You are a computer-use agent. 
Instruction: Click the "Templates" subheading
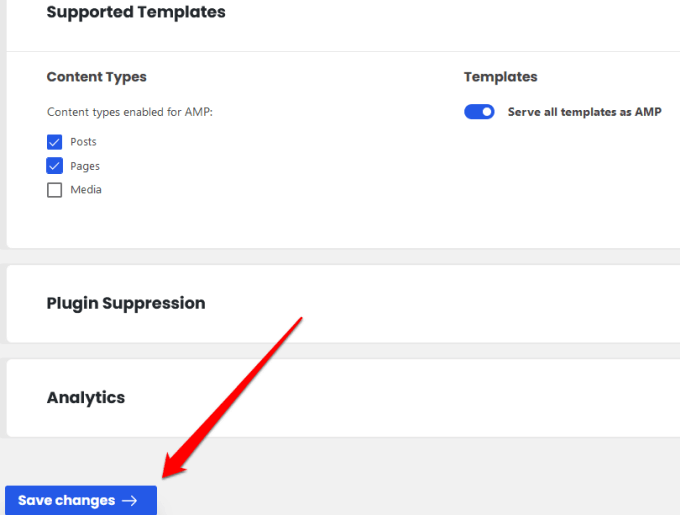pyautogui.click(x=500, y=77)
